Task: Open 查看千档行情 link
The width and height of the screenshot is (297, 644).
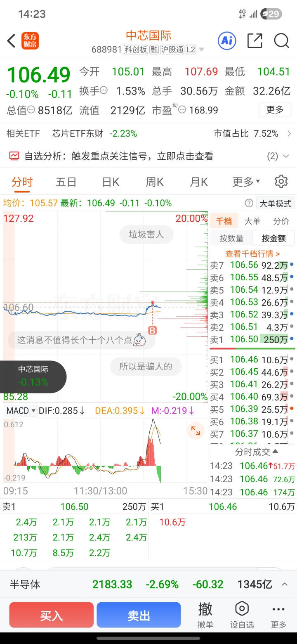Action: 252,254
